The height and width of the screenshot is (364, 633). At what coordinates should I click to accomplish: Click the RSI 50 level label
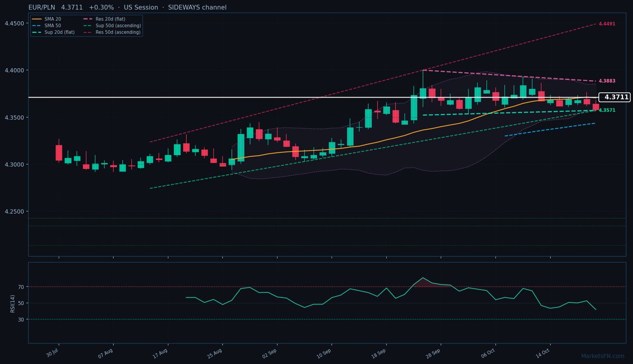22,303
